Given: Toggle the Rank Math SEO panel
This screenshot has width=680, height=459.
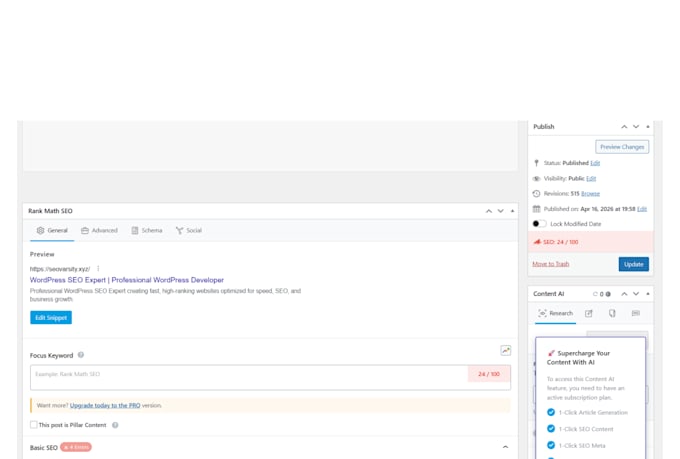Looking at the screenshot, I should (x=512, y=211).
